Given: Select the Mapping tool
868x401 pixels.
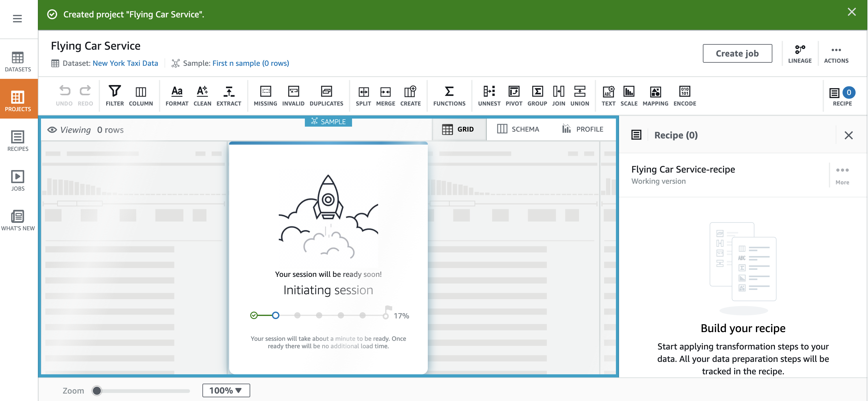Looking at the screenshot, I should pyautogui.click(x=655, y=96).
